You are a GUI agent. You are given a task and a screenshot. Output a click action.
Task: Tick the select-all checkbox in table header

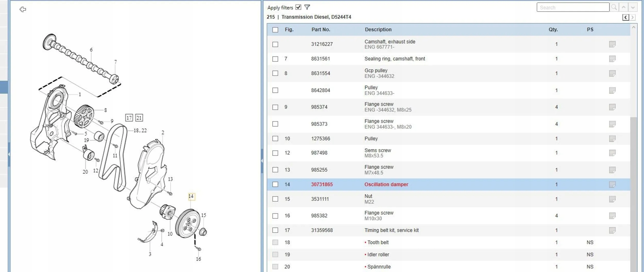(275, 30)
